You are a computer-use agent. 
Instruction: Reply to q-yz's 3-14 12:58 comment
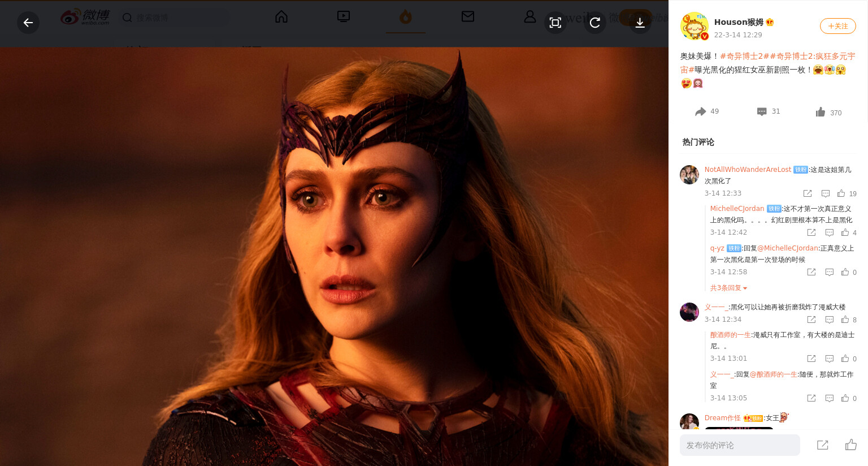pyautogui.click(x=830, y=272)
